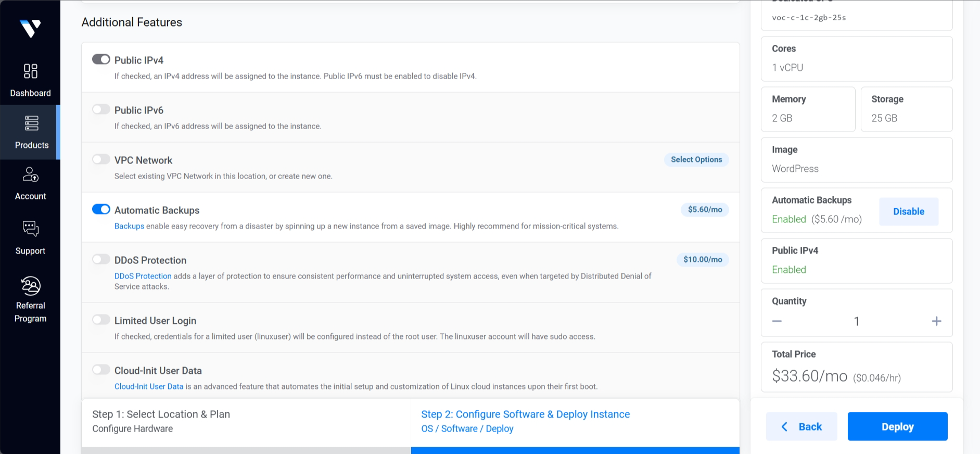Click Select Options for VPC Network
This screenshot has width=980, height=454.
click(696, 160)
